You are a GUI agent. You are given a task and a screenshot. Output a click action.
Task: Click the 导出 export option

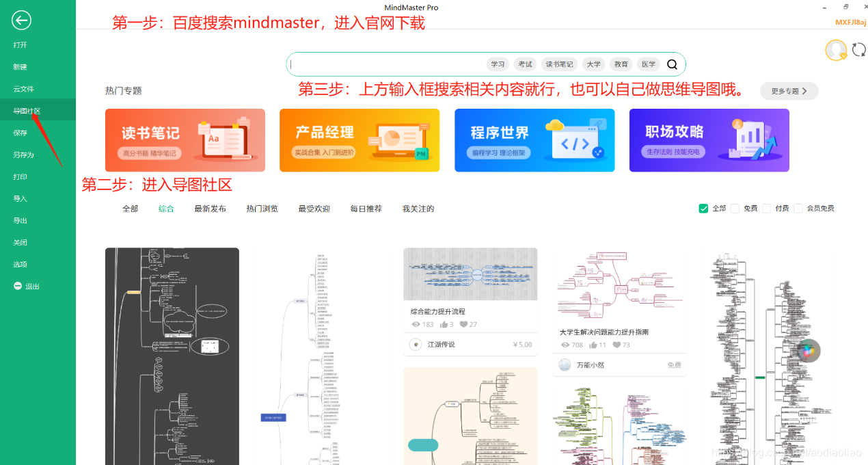click(x=21, y=220)
